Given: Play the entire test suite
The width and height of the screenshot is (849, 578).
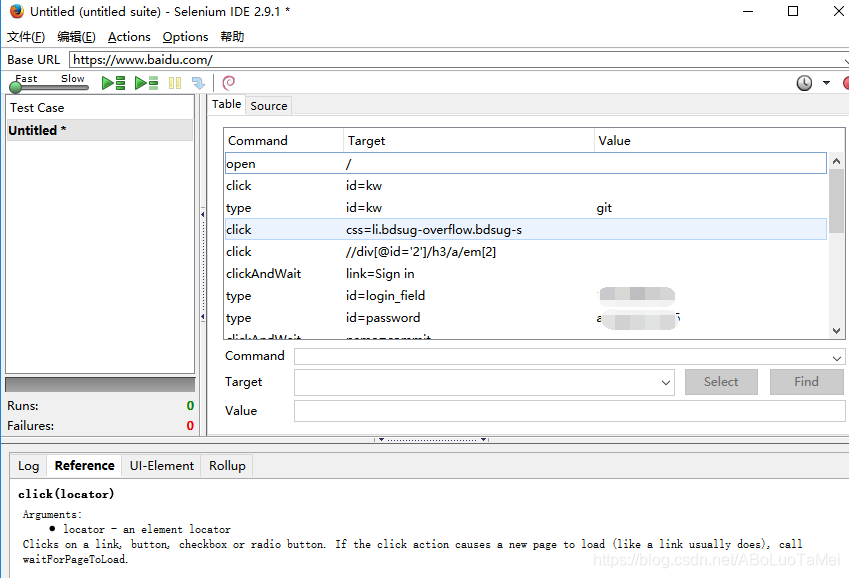Looking at the screenshot, I should [113, 83].
